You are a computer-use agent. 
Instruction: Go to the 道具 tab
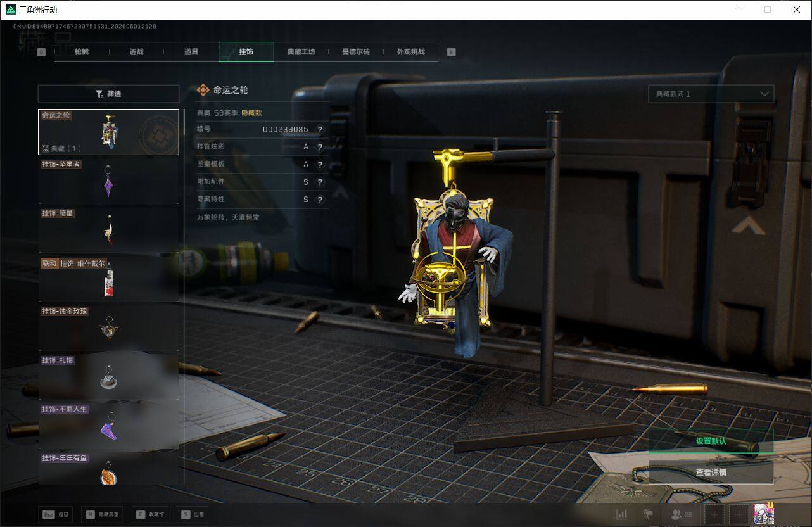(x=191, y=52)
